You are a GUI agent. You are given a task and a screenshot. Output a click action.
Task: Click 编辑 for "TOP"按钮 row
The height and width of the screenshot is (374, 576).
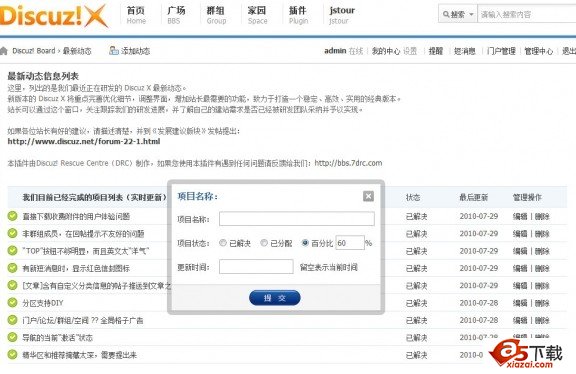click(x=520, y=251)
